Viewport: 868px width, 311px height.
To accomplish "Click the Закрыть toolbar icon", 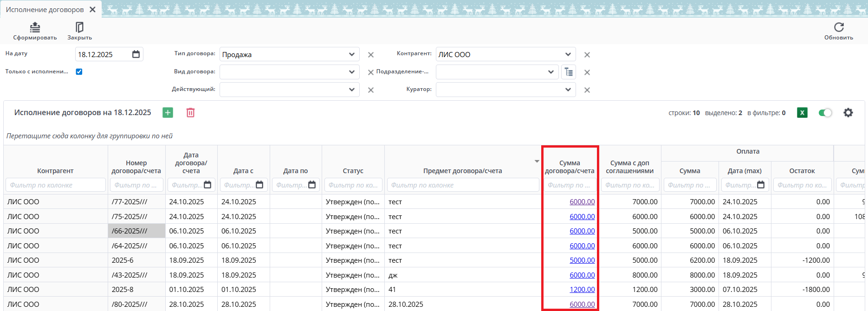I will 79,28.
